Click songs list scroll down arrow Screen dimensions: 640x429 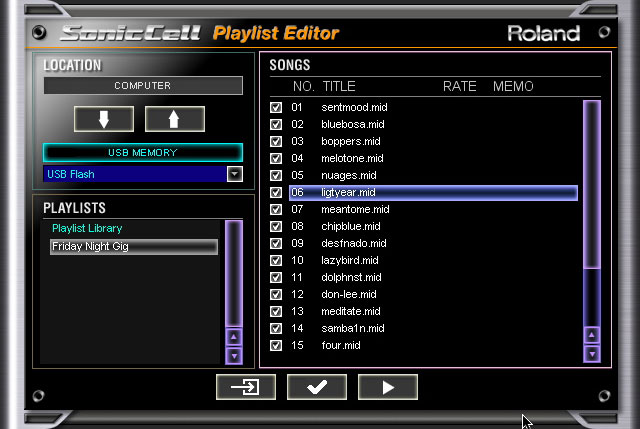coord(592,353)
